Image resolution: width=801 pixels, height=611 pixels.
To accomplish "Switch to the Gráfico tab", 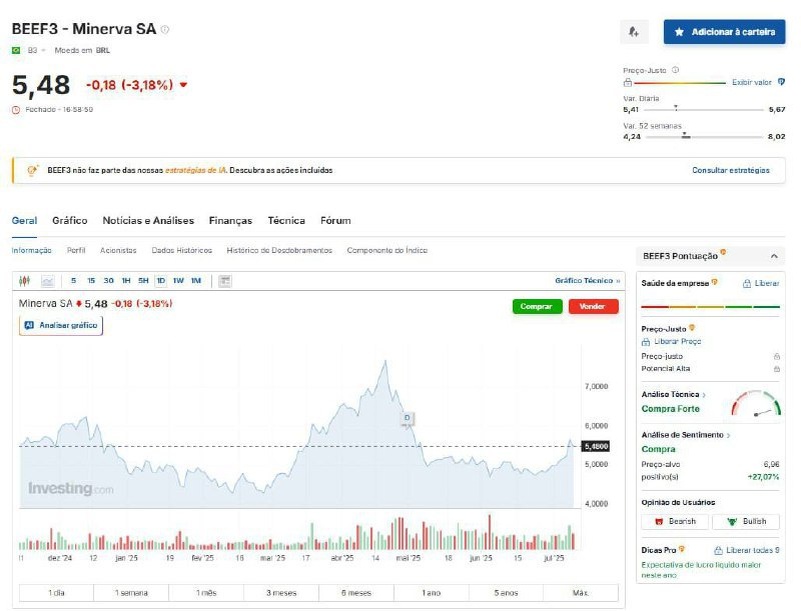I will pyautogui.click(x=69, y=221).
